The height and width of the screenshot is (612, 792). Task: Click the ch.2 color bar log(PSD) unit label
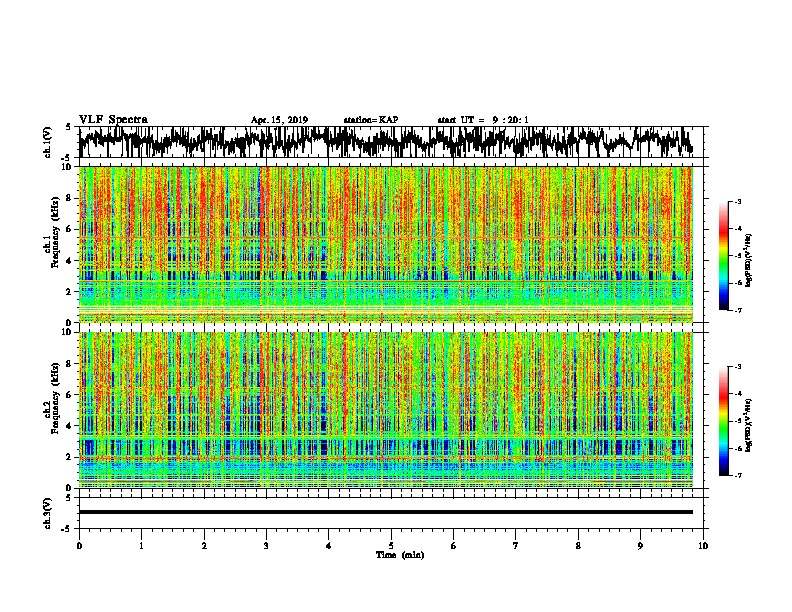pyautogui.click(x=749, y=425)
